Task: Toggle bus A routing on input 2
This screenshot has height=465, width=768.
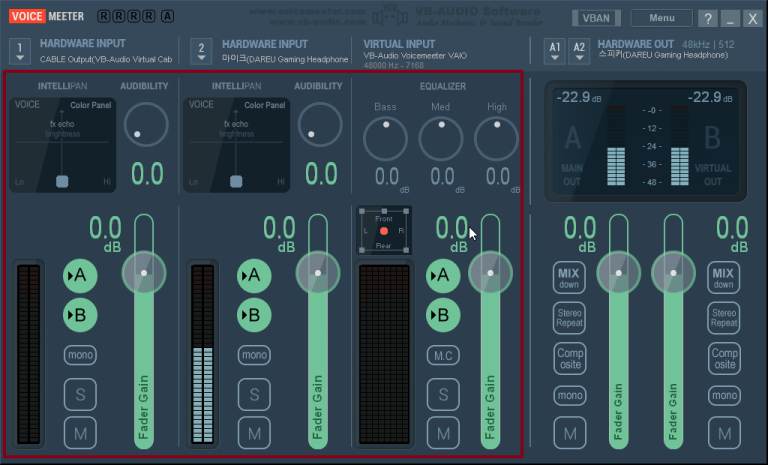Action: [254, 276]
